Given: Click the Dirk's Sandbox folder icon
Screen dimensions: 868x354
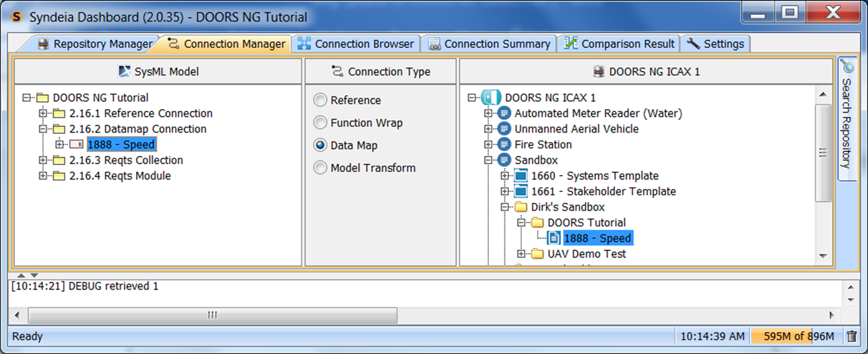Looking at the screenshot, I should pos(521,207).
